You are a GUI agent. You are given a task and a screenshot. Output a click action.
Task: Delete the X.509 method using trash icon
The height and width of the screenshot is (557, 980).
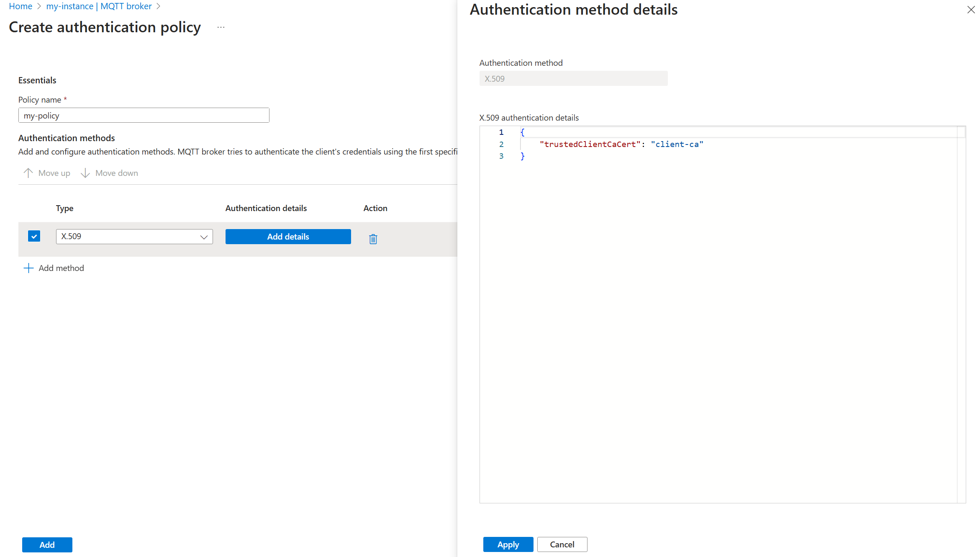point(372,238)
